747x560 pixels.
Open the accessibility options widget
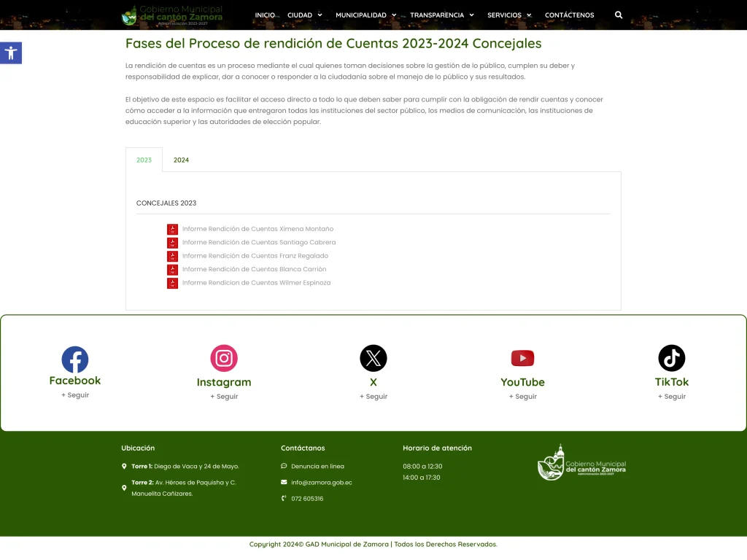coord(10,52)
